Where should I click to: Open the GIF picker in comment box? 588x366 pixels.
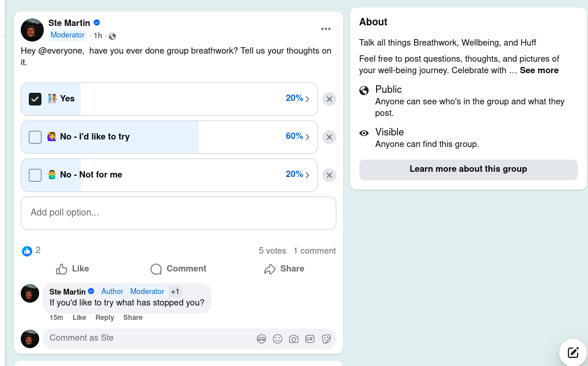[310, 339]
